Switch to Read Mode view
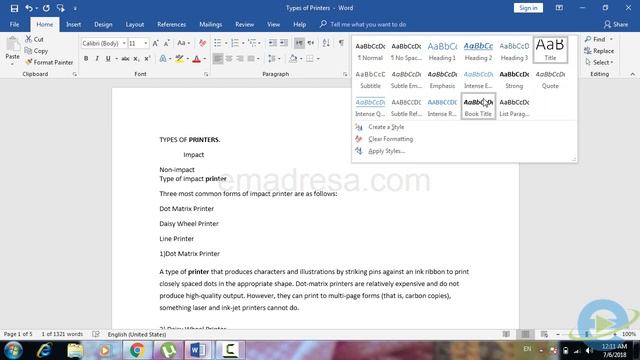This screenshot has width=640, height=360. point(506,334)
